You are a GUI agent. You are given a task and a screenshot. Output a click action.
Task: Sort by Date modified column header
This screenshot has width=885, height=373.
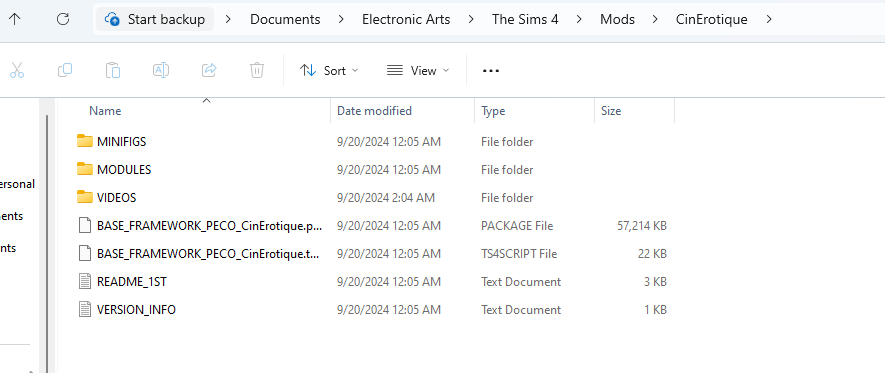[x=374, y=111]
